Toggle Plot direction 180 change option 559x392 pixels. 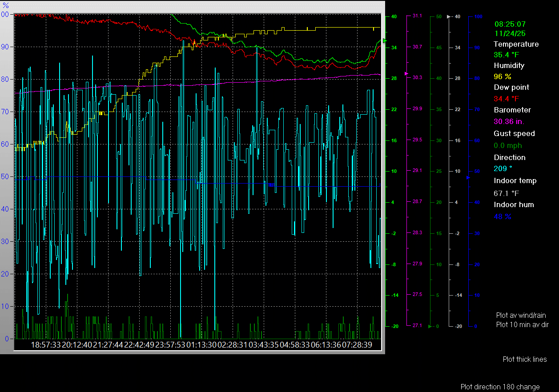click(500, 387)
